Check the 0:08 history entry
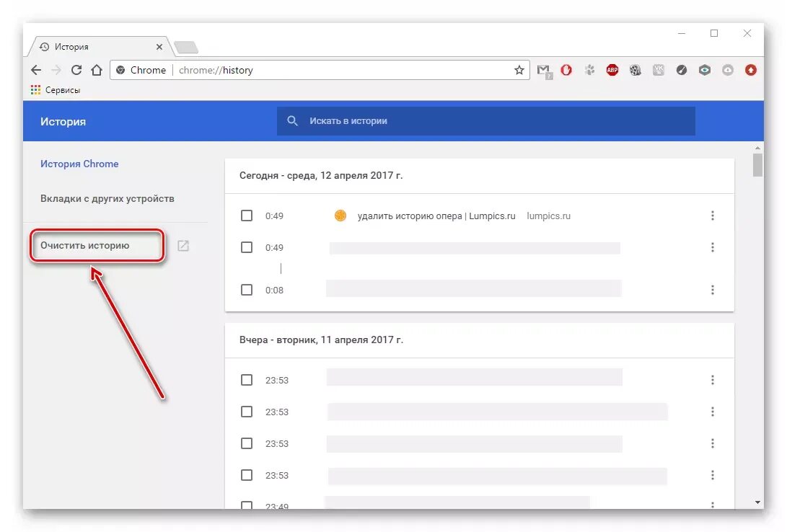The width and height of the screenshot is (787, 532). point(247,290)
